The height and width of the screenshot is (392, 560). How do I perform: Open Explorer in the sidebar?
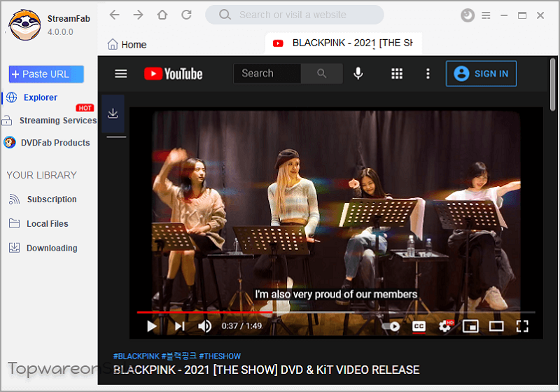click(41, 97)
